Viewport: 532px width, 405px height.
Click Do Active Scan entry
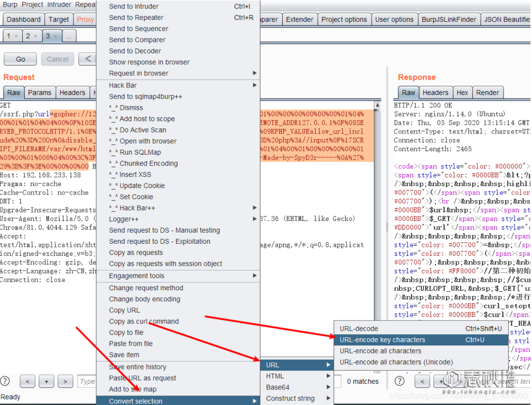[178, 130]
